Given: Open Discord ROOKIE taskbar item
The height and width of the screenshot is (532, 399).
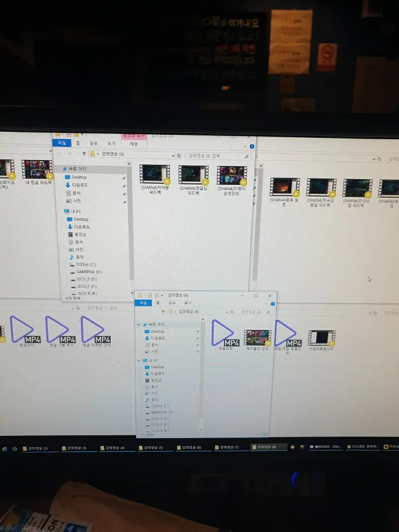Looking at the screenshot, I should 325,447.
